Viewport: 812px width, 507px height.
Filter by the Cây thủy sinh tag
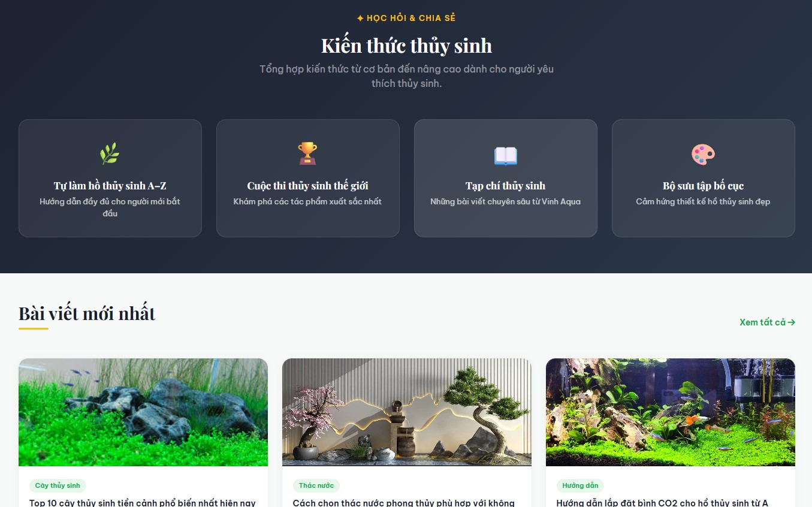(x=58, y=485)
